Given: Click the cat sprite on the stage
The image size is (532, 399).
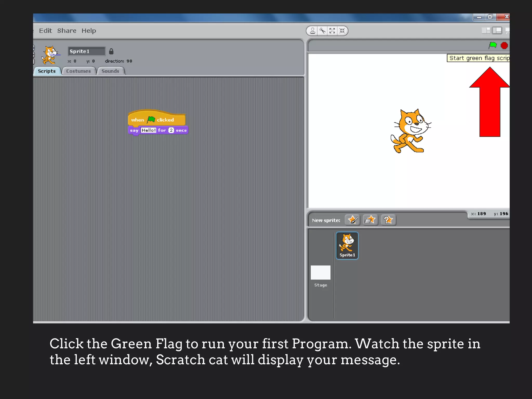Looking at the screenshot, I should [x=410, y=131].
